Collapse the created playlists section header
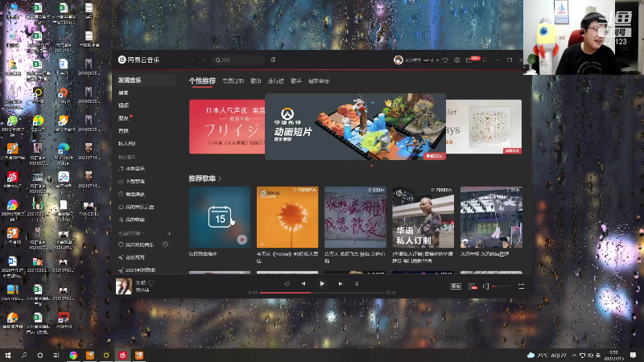This screenshot has width=644, height=362. pyautogui.click(x=131, y=233)
